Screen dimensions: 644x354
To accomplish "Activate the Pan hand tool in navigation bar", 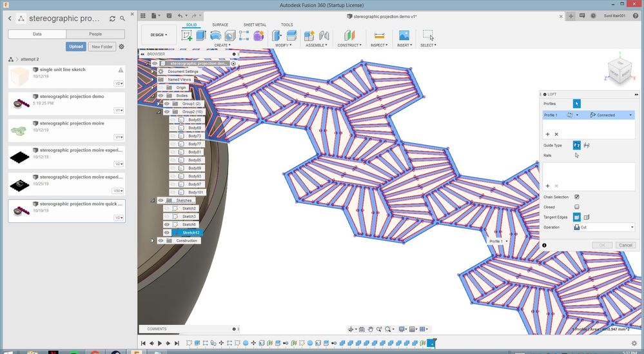I will tap(370, 329).
